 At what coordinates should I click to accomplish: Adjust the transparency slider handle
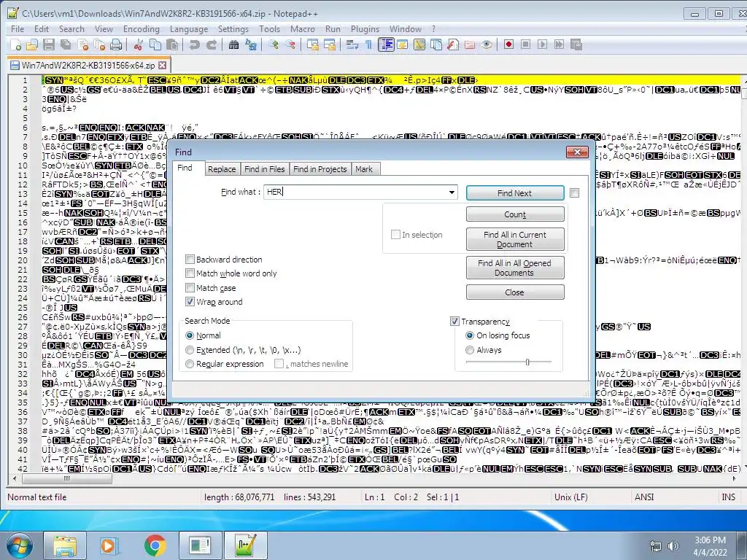[527, 362]
